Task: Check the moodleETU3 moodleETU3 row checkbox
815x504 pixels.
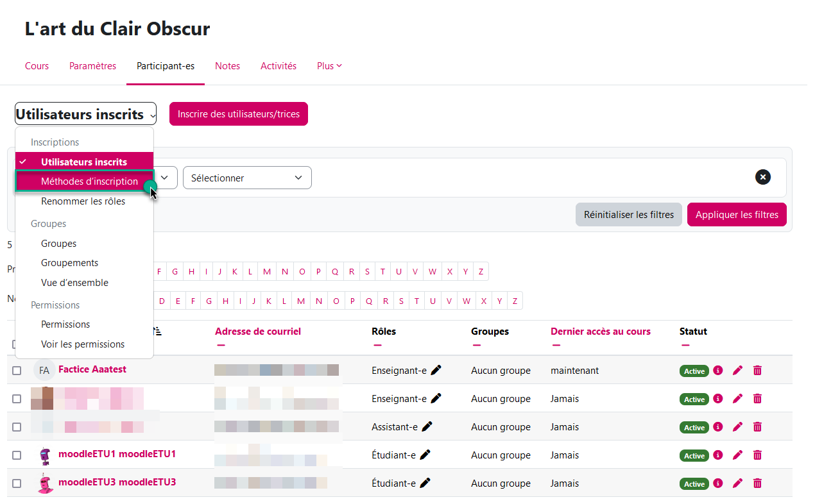Action: click(17, 483)
